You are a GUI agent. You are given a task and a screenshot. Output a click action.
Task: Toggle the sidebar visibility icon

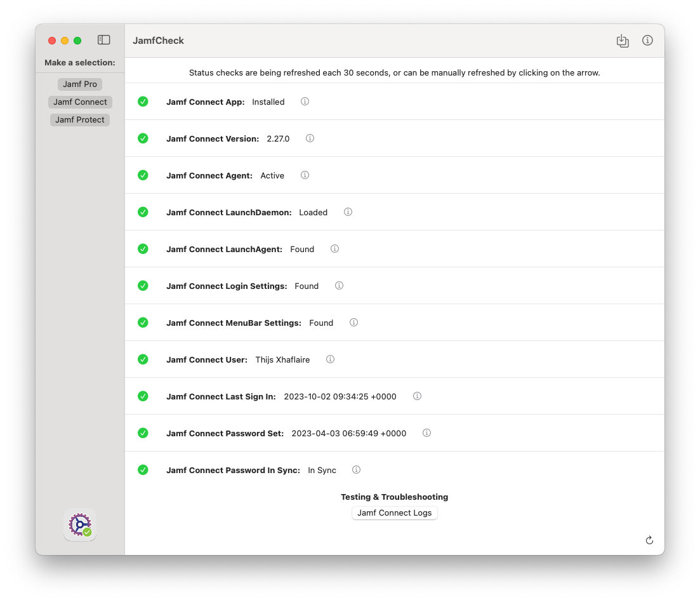pyautogui.click(x=103, y=40)
